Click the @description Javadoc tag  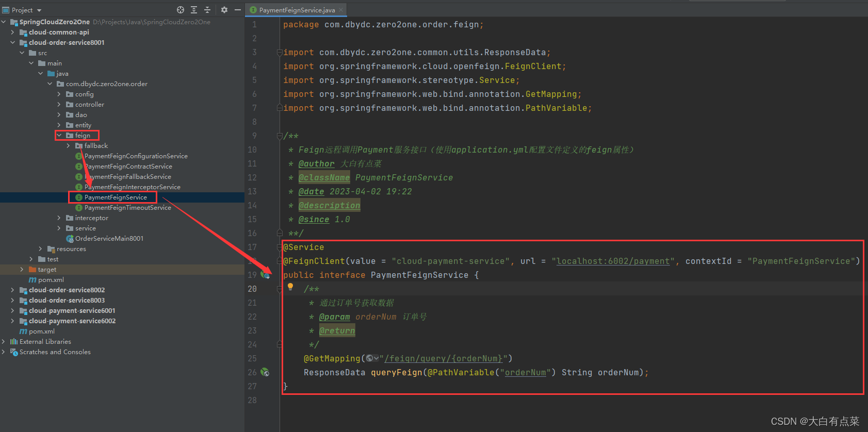(330, 206)
